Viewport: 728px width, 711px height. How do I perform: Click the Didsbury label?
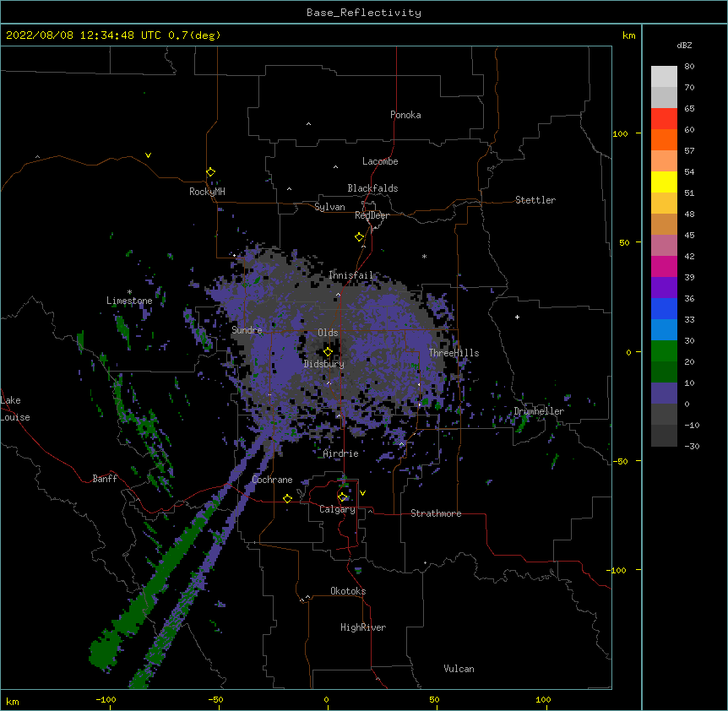click(x=324, y=364)
